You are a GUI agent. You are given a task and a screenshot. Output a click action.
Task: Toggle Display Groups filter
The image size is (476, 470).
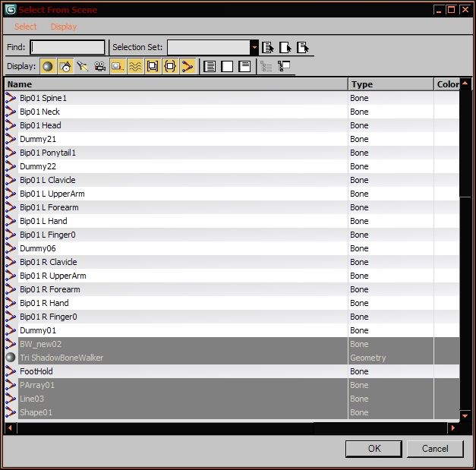tap(153, 66)
